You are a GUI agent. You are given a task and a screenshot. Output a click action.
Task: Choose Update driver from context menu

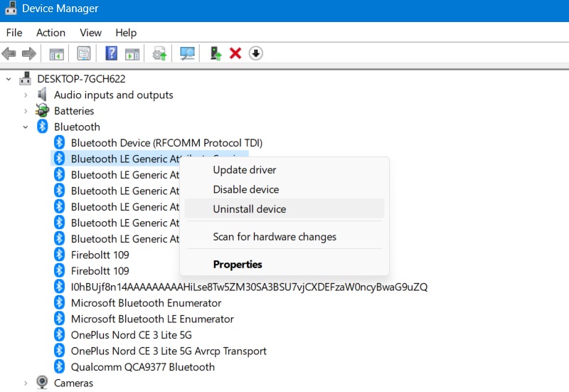284,170
